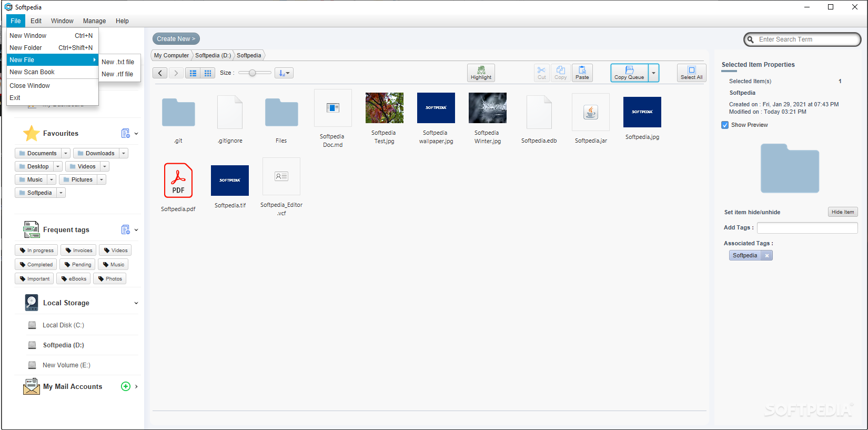Open New Volume (E:) drive
Viewport: 868px width, 430px height.
coord(66,365)
